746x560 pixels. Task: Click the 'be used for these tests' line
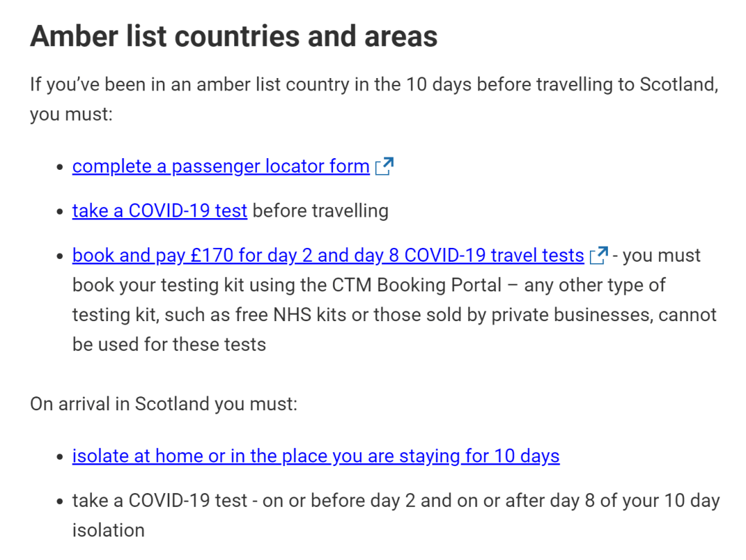[x=169, y=344]
